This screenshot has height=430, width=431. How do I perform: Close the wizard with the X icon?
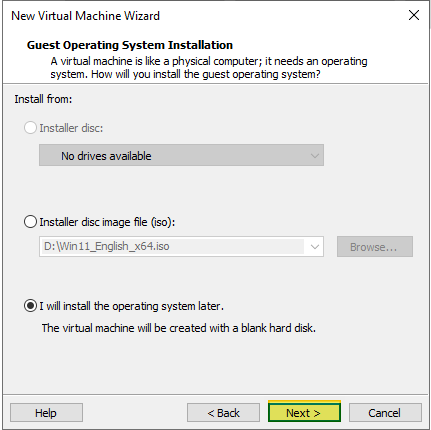[x=414, y=15]
